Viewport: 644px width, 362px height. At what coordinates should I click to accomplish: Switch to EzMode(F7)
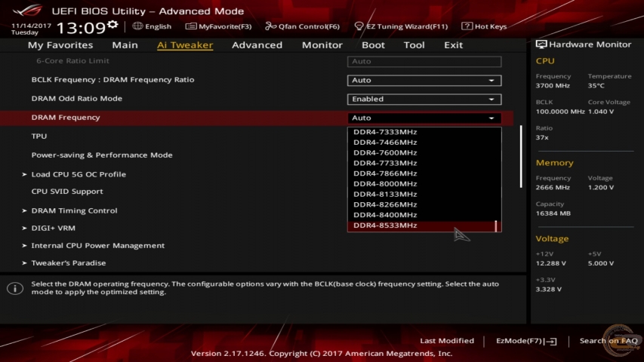click(526, 341)
